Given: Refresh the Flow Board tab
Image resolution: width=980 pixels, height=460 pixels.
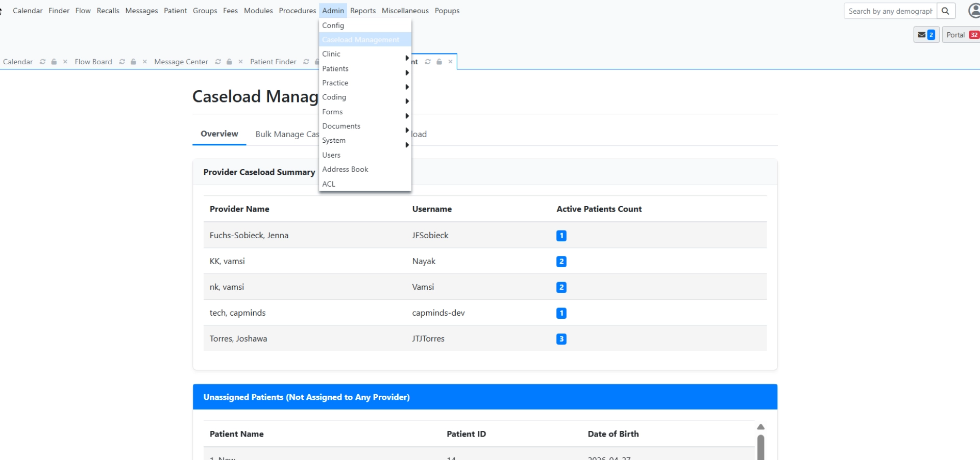Looking at the screenshot, I should pyautogui.click(x=122, y=62).
